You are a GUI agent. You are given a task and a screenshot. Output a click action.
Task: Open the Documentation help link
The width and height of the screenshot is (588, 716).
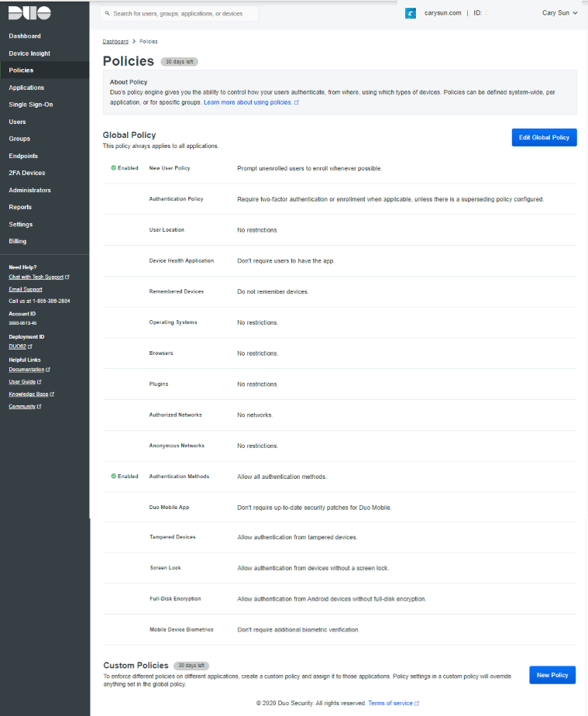26,370
